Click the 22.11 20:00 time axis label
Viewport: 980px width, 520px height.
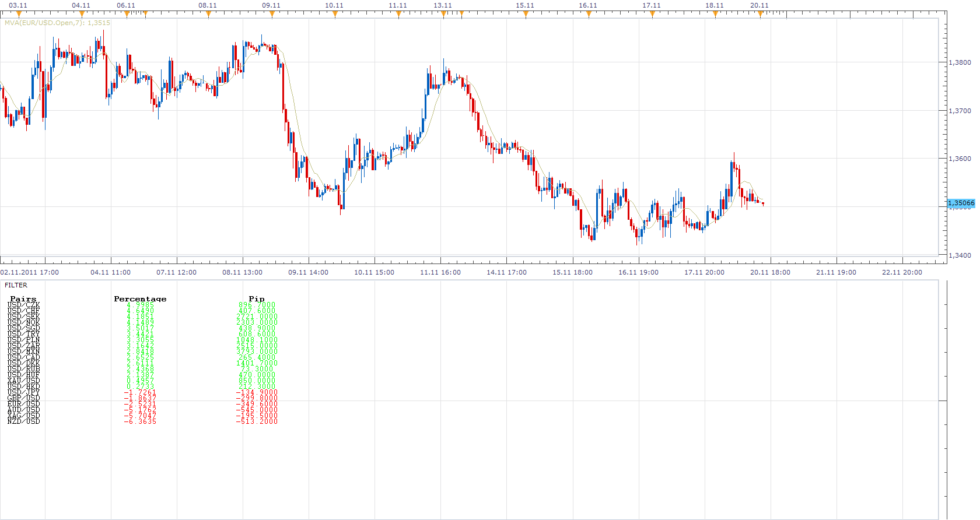coord(902,272)
